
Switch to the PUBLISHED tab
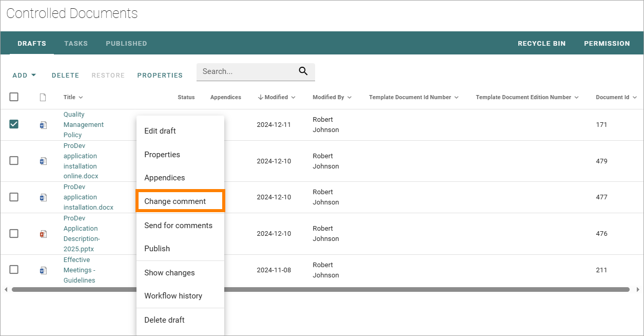click(x=126, y=44)
